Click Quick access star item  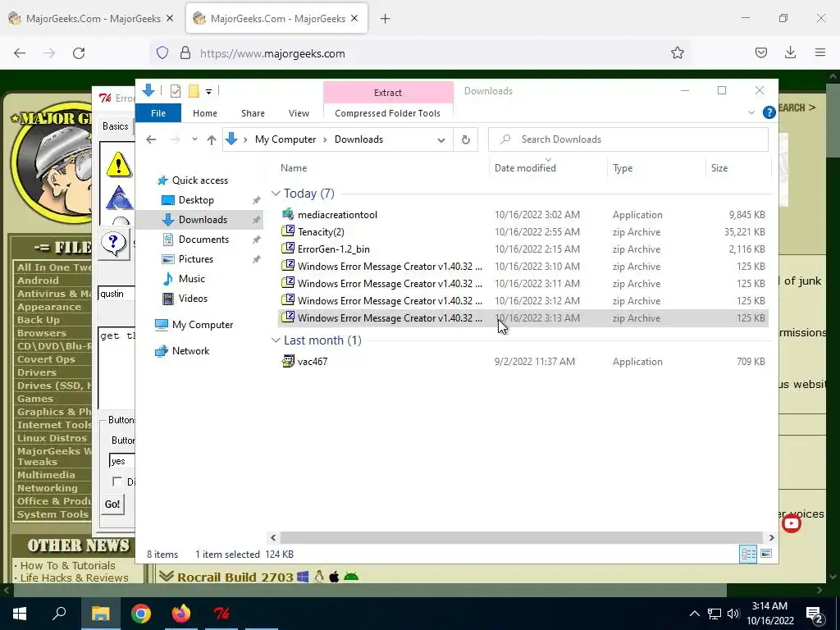(x=199, y=180)
